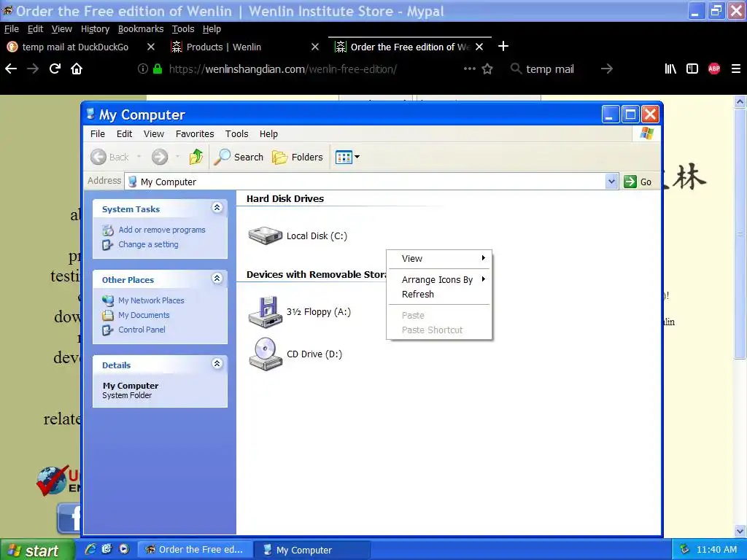
Task: Close the Products | Wenlin tab
Action: 315,47
